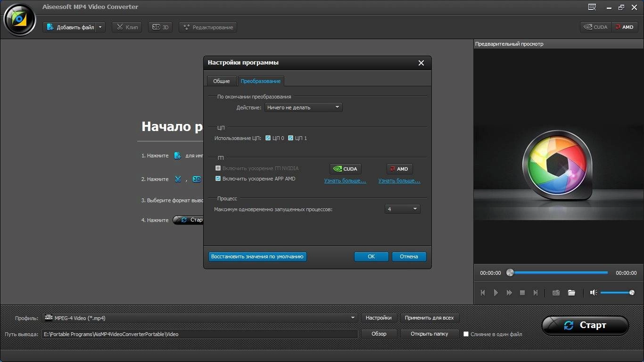
Task: Click Открыть папку button
Action: click(x=429, y=334)
